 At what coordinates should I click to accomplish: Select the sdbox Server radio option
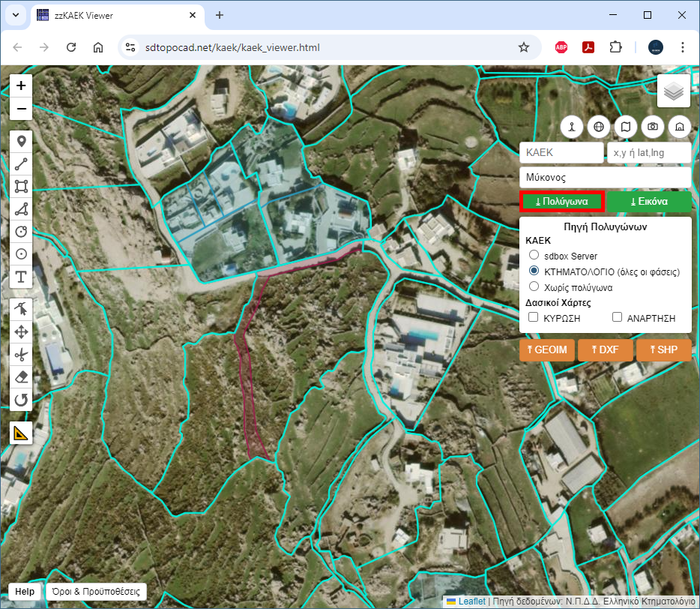(534, 256)
